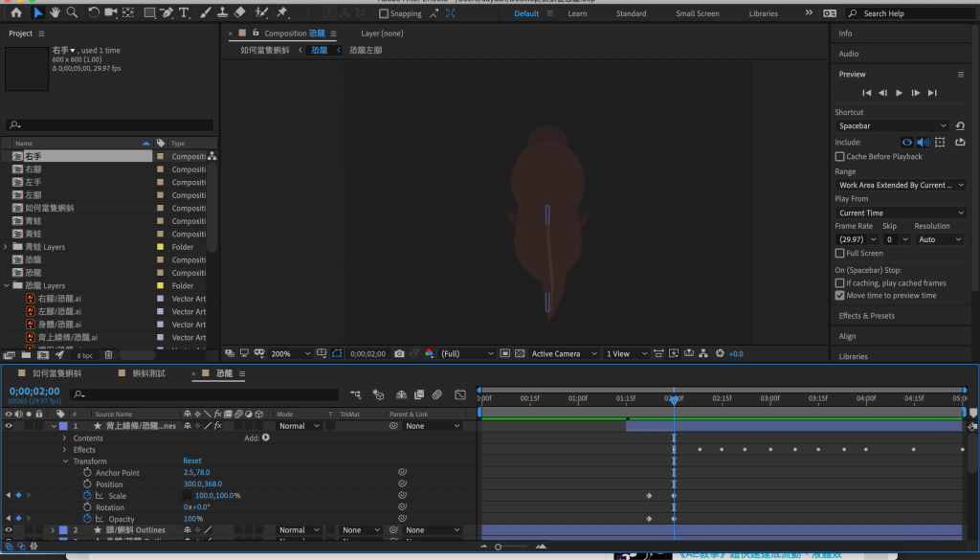This screenshot has width=980, height=560.
Task: Hide layer 1 with eye toggle
Action: (9, 426)
